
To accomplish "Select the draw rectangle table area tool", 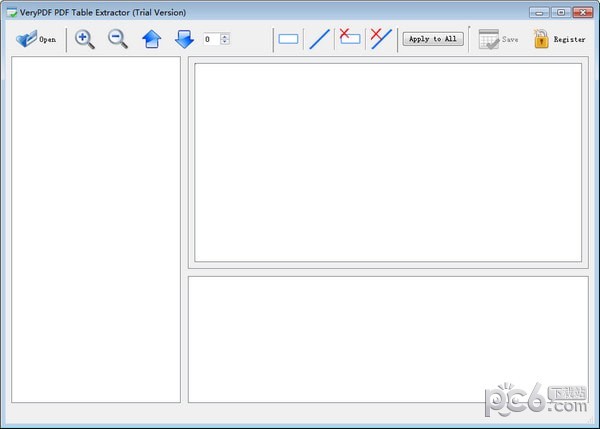I will pyautogui.click(x=288, y=39).
